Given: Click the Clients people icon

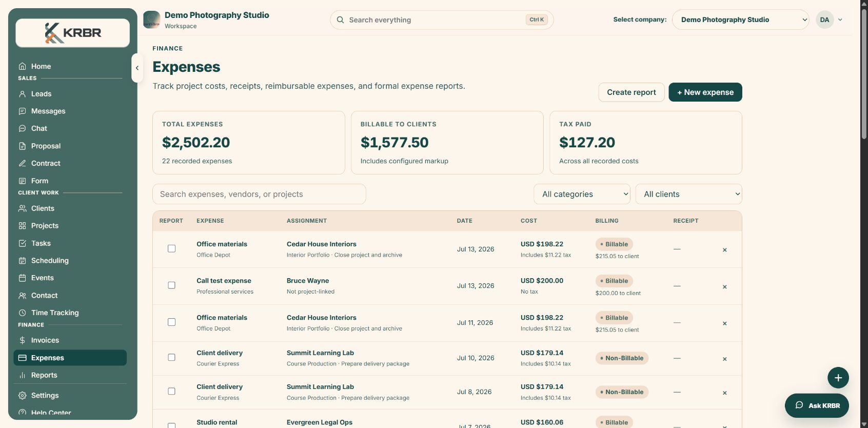Looking at the screenshot, I should click(x=23, y=208).
